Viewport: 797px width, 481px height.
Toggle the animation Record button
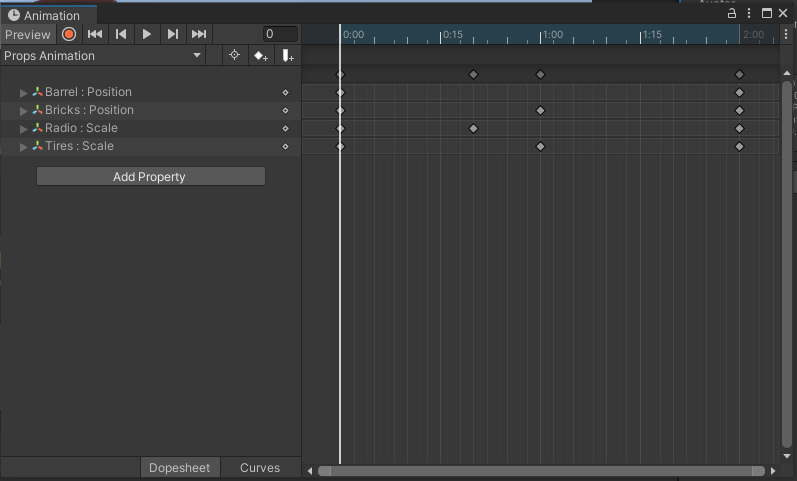click(69, 34)
